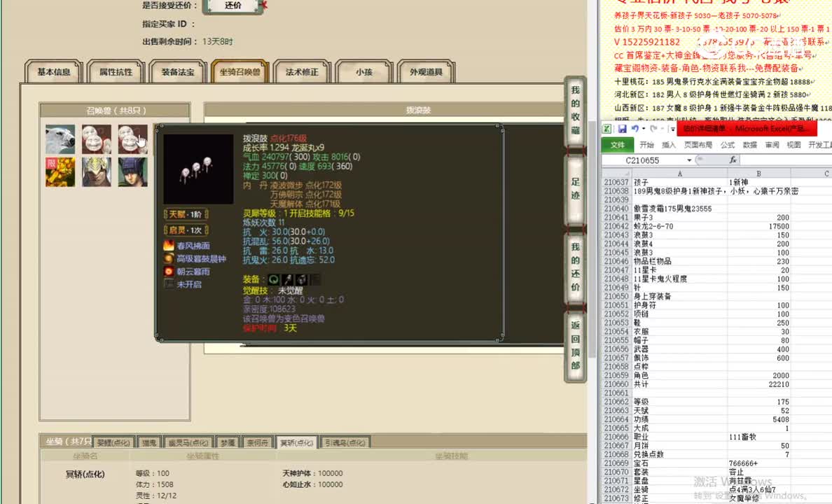Click the 高级暮鼓晨钟 skill icon
This screenshot has height=504, width=832.
click(x=169, y=258)
